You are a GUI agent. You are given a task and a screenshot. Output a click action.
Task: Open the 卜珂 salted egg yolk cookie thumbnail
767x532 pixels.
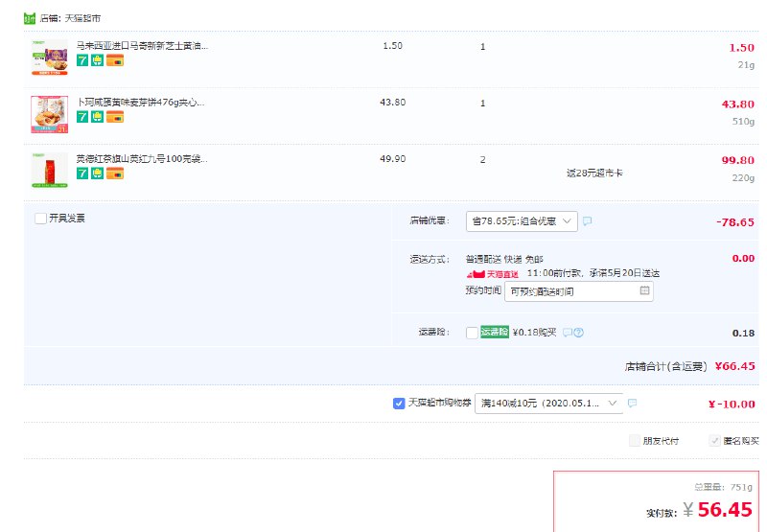(x=50, y=114)
